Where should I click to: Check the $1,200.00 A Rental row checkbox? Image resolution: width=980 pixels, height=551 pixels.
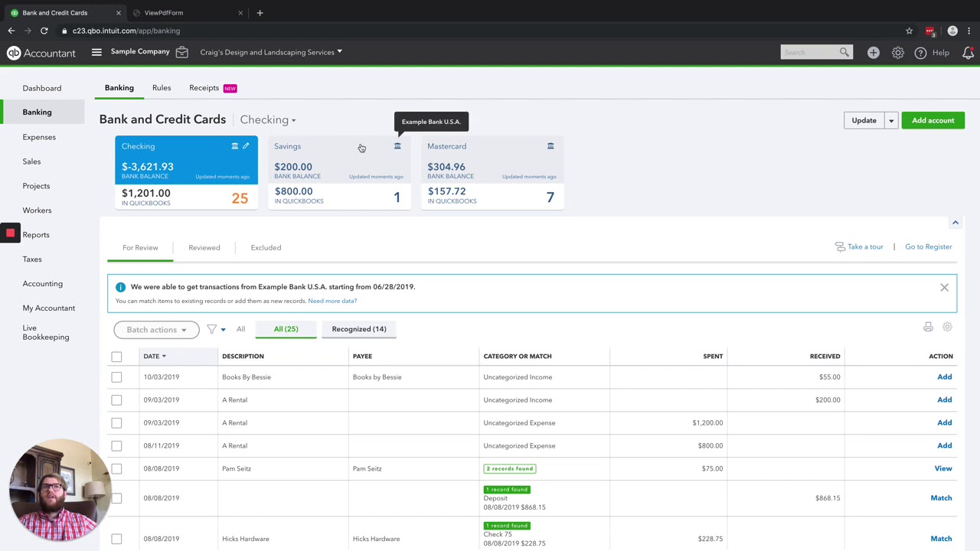pyautogui.click(x=116, y=423)
